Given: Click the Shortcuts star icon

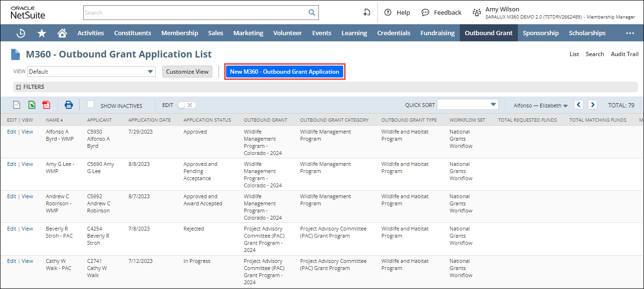Looking at the screenshot, I should [x=42, y=33].
